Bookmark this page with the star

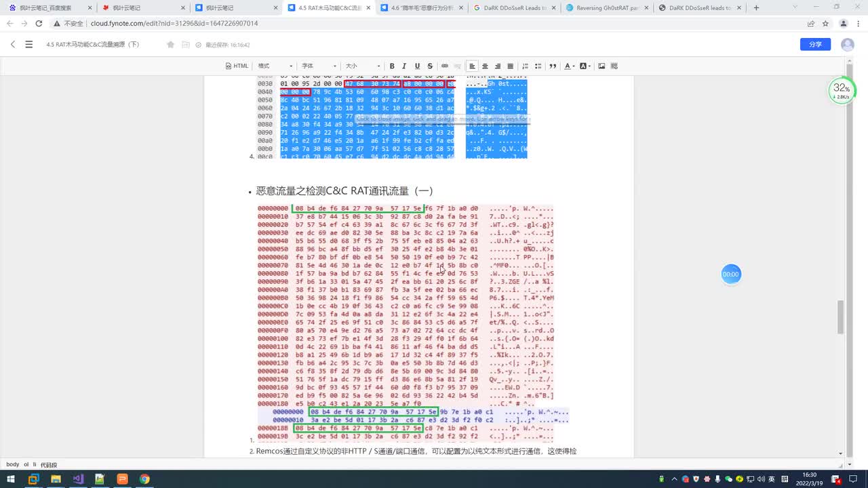coord(825,23)
